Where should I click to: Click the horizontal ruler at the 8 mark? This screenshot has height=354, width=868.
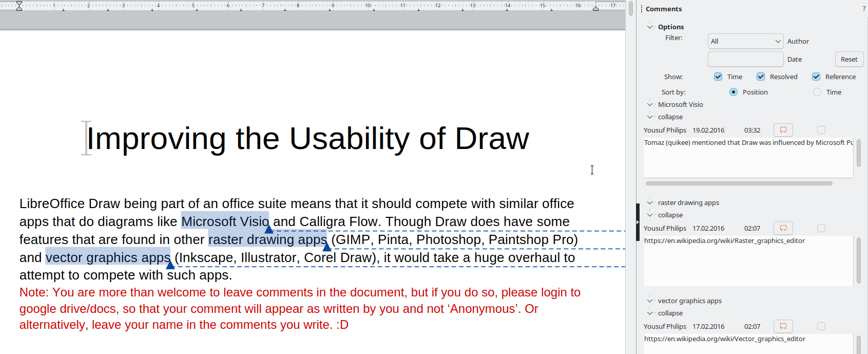(298, 6)
